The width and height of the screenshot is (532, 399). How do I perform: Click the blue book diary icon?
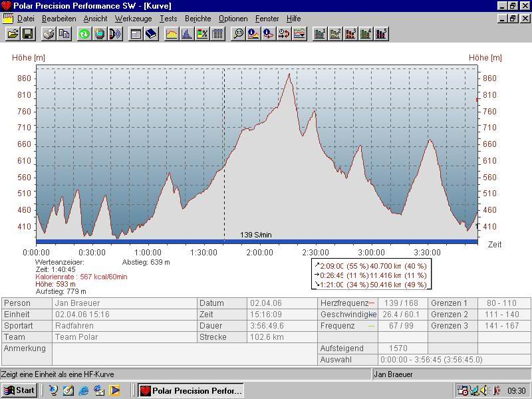(151, 34)
